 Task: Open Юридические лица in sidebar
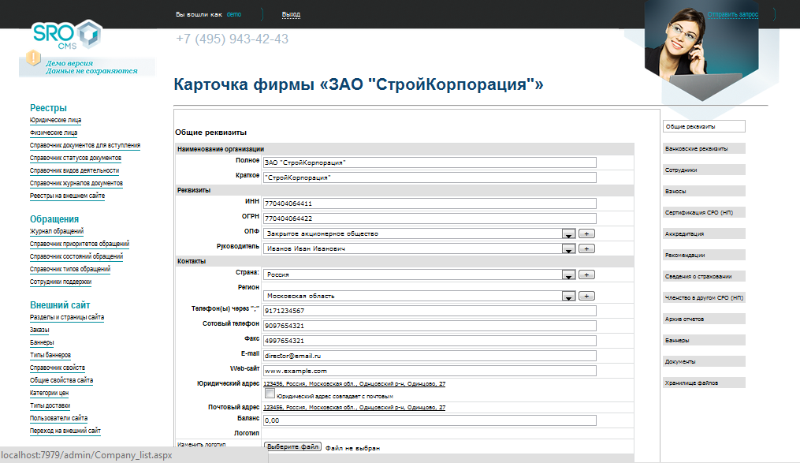(x=54, y=120)
